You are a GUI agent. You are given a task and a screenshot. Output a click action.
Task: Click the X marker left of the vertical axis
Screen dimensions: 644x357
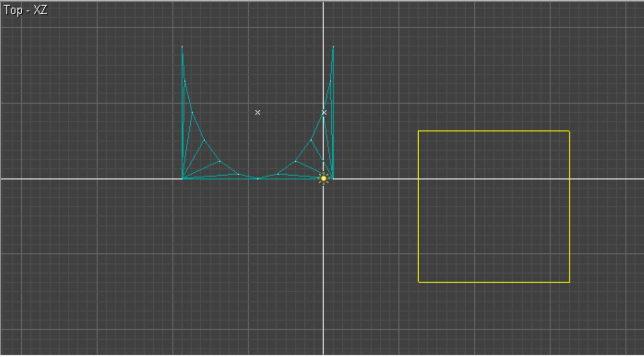(x=258, y=113)
